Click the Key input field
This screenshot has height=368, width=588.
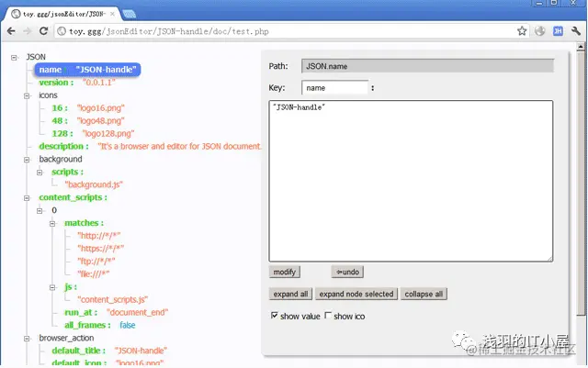[x=334, y=88]
